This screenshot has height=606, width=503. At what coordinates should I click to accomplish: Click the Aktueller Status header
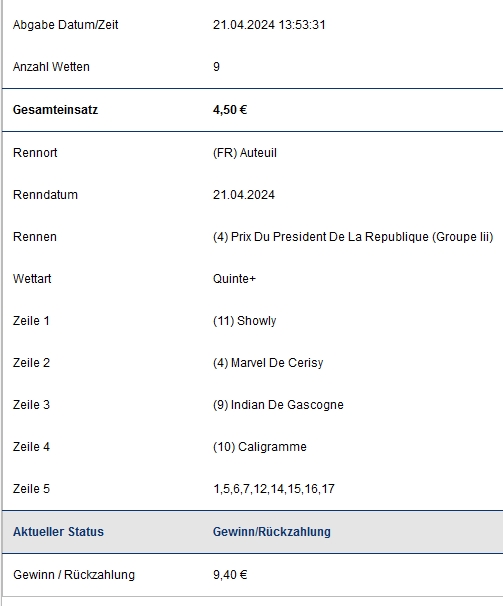58,532
